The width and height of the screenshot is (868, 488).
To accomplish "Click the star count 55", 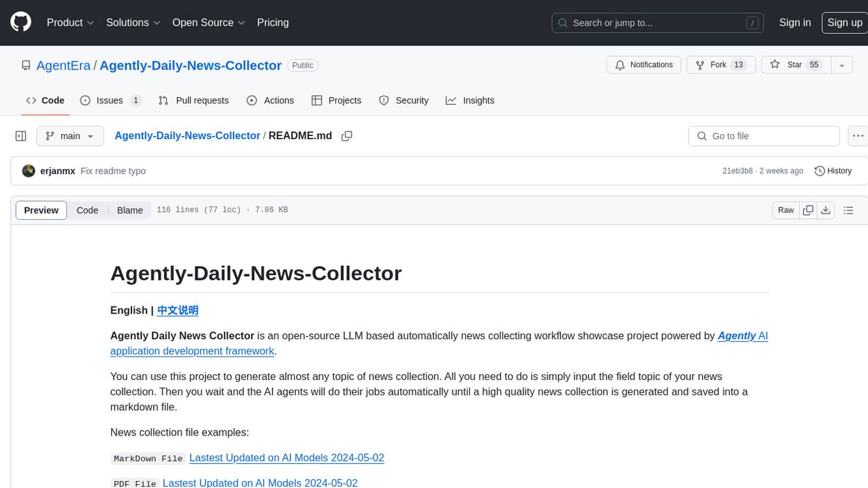I will click(x=814, y=65).
